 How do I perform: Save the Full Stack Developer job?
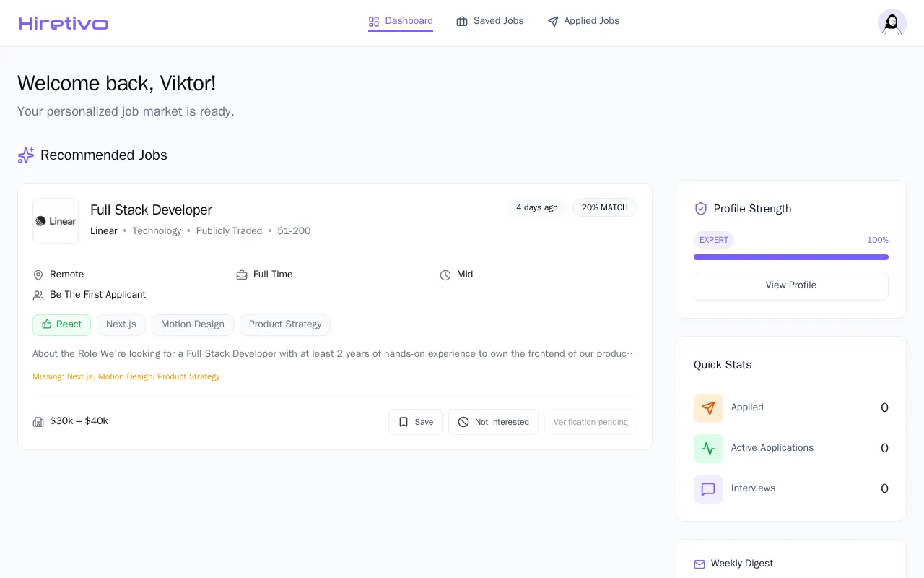pyautogui.click(x=416, y=422)
